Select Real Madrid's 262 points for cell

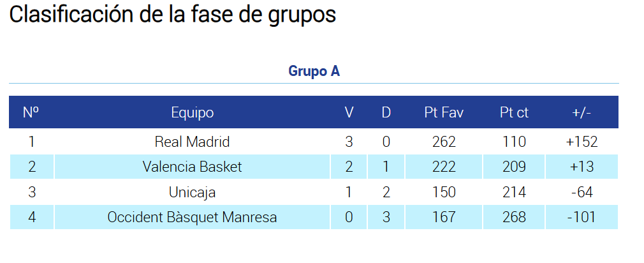coord(444,142)
